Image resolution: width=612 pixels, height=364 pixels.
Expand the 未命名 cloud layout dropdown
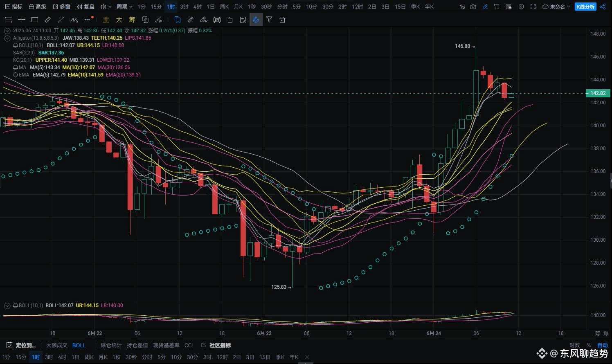(556, 7)
